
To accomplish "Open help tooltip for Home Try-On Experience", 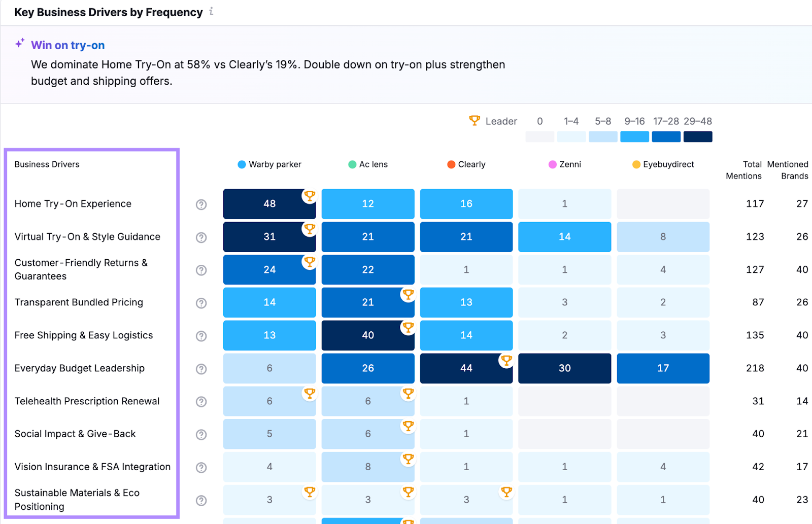I will tap(201, 204).
